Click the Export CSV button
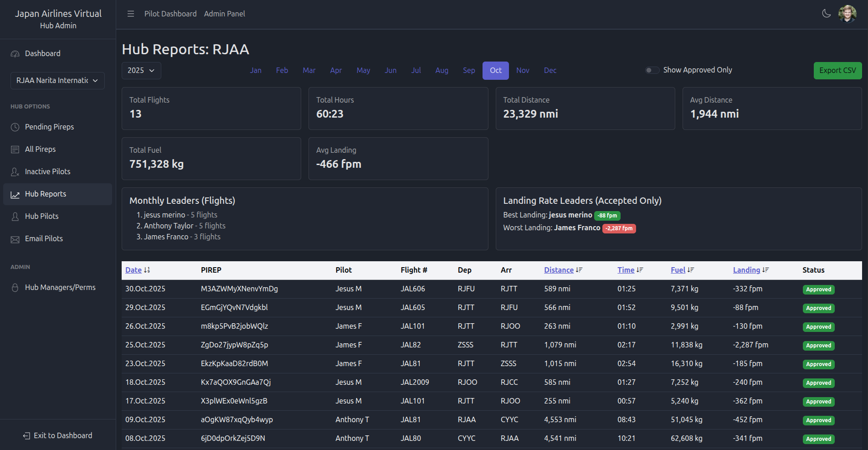Viewport: 868px width, 450px height. pyautogui.click(x=837, y=70)
